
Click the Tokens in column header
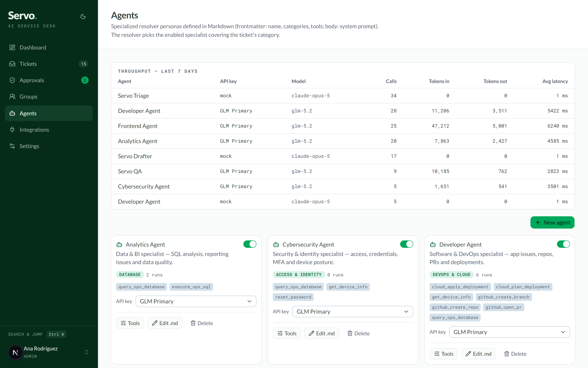tap(439, 81)
